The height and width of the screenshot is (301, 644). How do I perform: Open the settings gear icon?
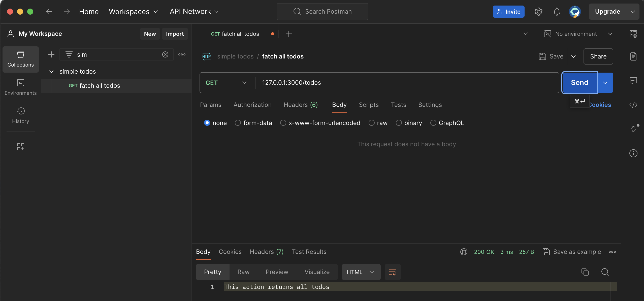click(x=538, y=12)
